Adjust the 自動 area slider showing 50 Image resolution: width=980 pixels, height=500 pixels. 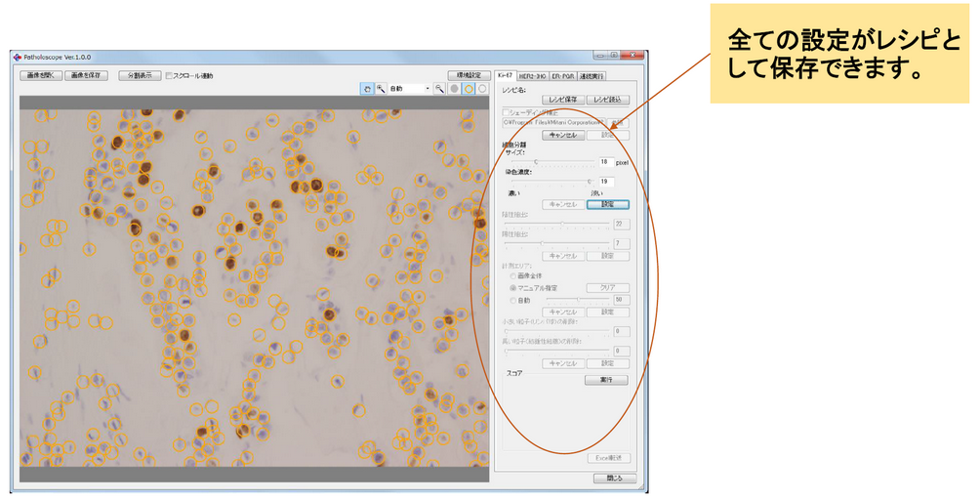578,300
